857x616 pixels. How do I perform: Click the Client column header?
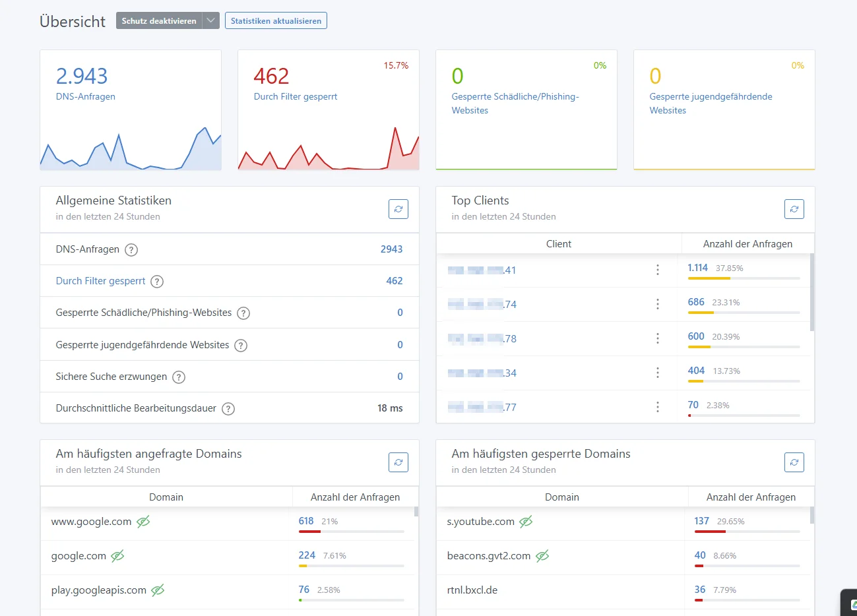point(559,243)
